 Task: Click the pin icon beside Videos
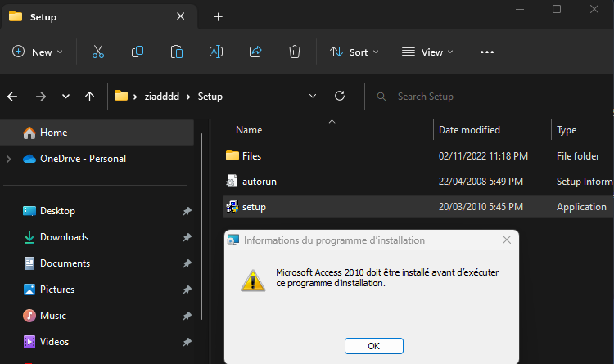tap(187, 342)
